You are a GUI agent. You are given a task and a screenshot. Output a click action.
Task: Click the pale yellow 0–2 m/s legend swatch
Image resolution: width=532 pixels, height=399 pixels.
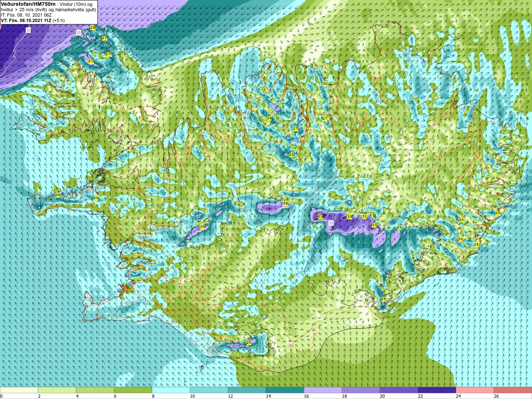19,390
